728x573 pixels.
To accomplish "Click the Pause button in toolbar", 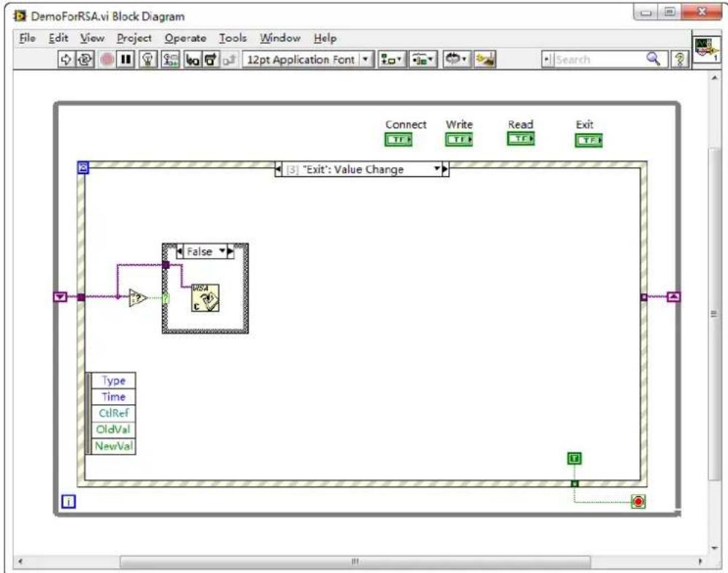I will click(x=126, y=59).
